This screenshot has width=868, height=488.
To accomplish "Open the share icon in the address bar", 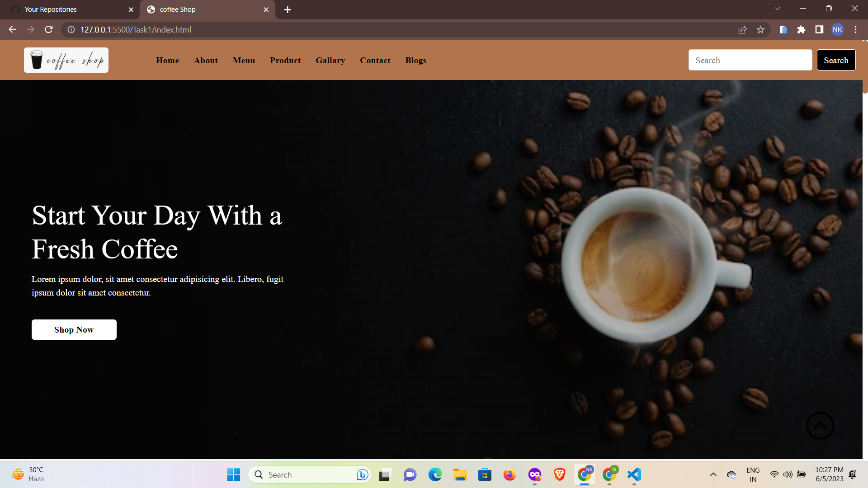I will 743,29.
